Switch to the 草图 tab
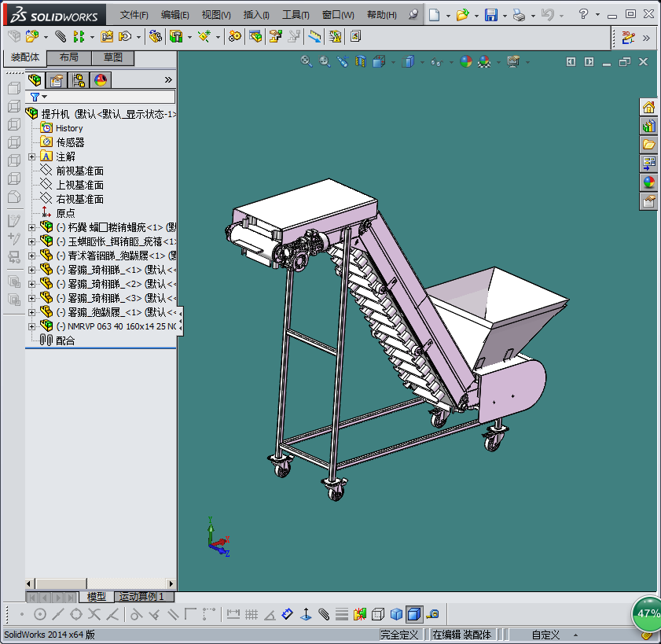The width and height of the screenshot is (661, 644). pos(113,57)
